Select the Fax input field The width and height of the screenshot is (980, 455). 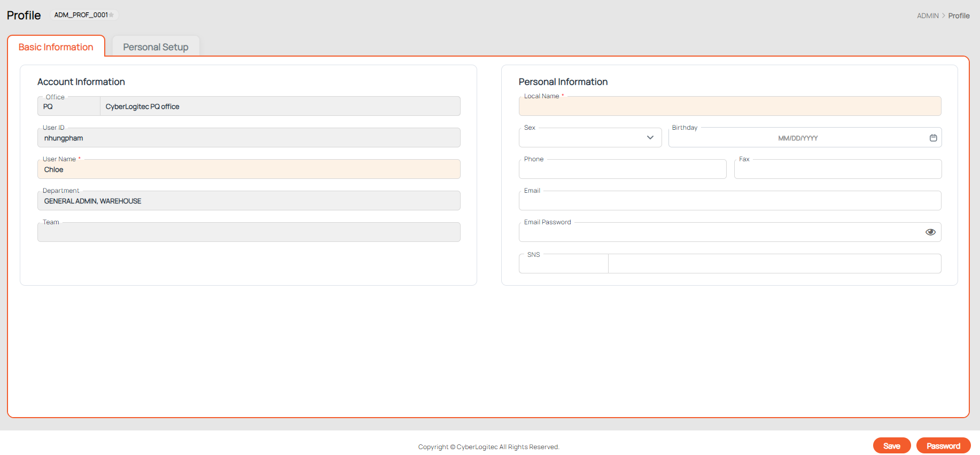tap(837, 170)
